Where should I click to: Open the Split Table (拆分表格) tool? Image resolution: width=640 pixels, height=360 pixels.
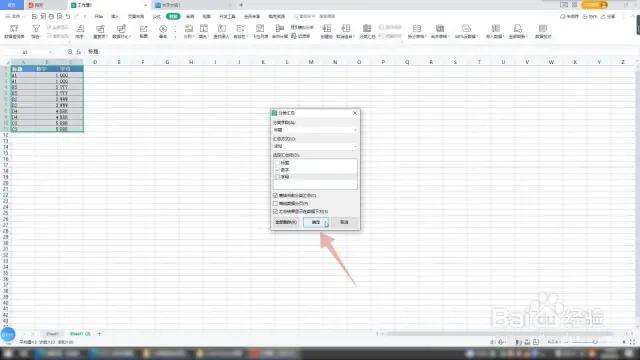click(417, 31)
